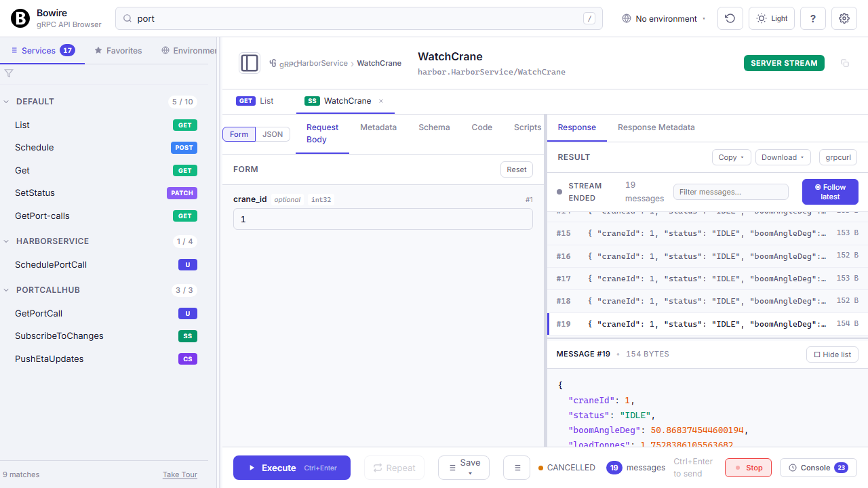Open the List request tab
Screen dimensions: 868x488
255,101
